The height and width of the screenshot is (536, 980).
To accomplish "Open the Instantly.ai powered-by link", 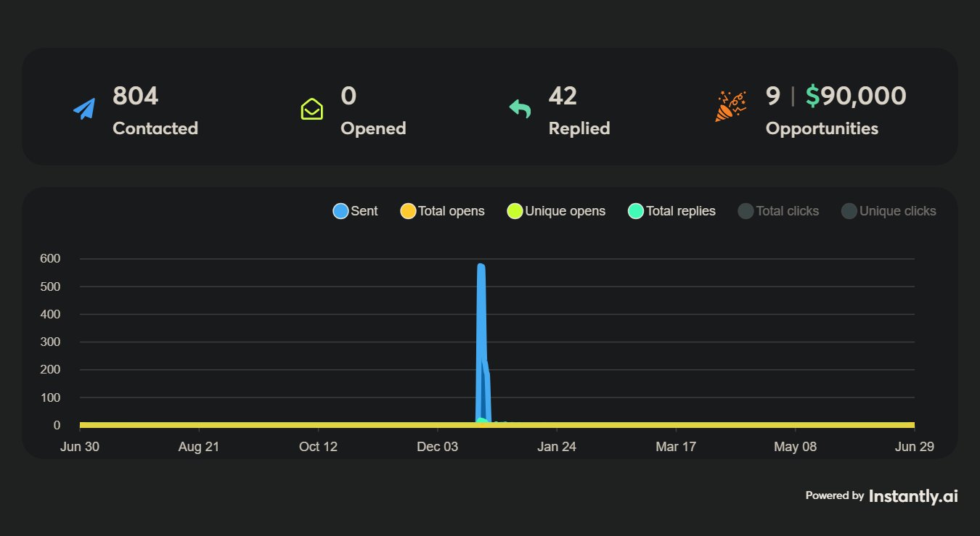I will click(913, 496).
